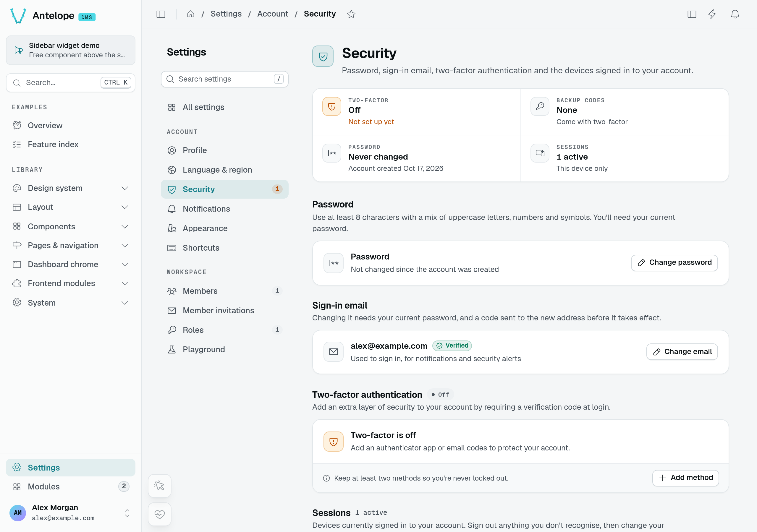Toggle the left sidebar panel icon
This screenshot has width=757, height=532.
pos(161,14)
